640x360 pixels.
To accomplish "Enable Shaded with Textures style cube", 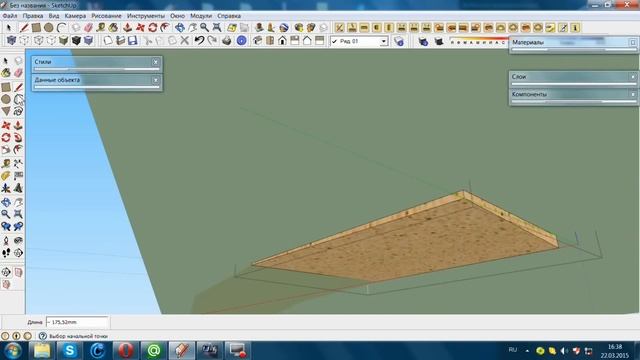I will [76, 40].
